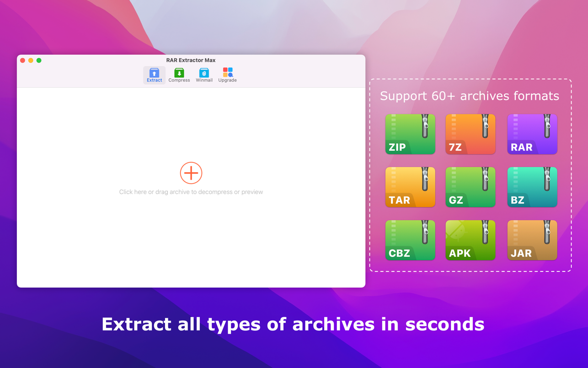Select the APK archive format icon
Screen dimensions: 588x368
pos(470,240)
